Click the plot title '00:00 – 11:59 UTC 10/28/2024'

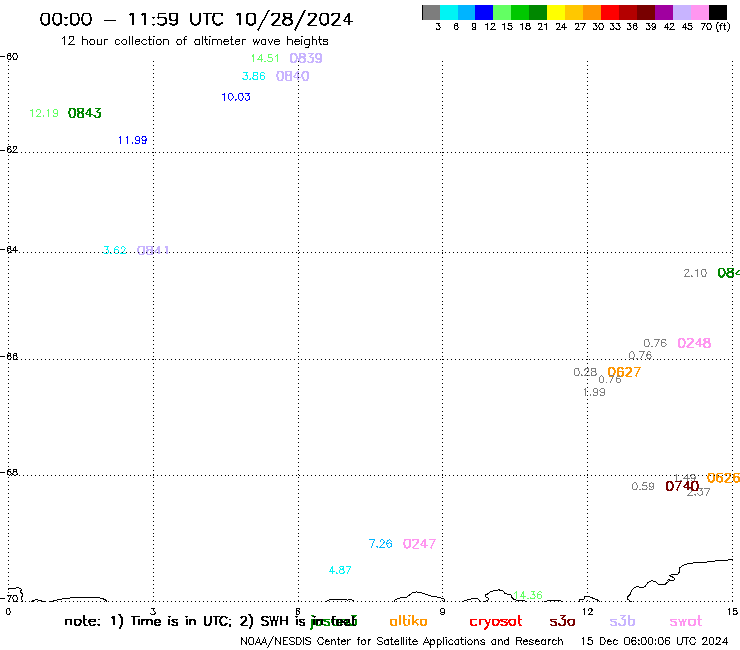[x=196, y=19]
